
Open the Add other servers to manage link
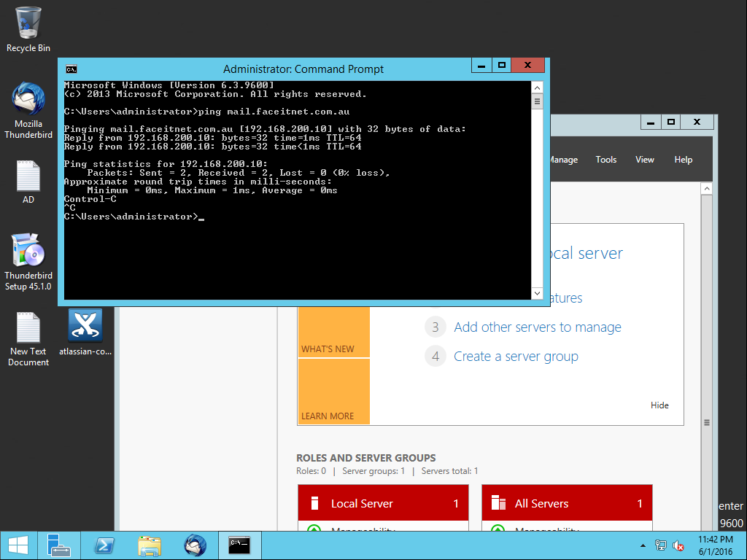click(538, 327)
